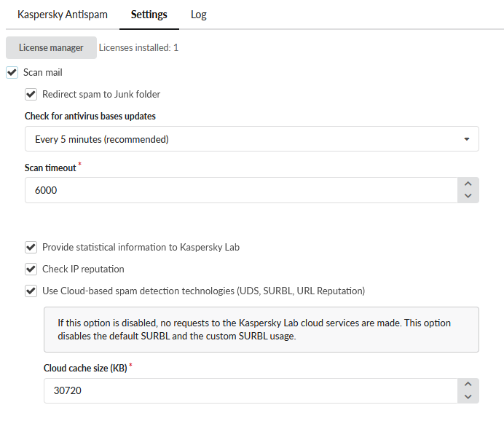Switch to the Kaspersky Antispam tab

62,15
